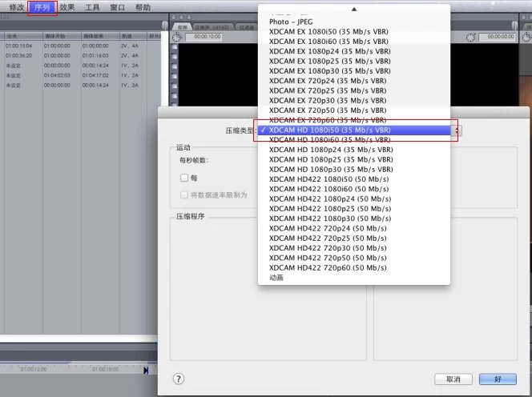Viewport: 532px width, 397px height.
Task: Click the 媒体开始 column header
Action: 62,36
